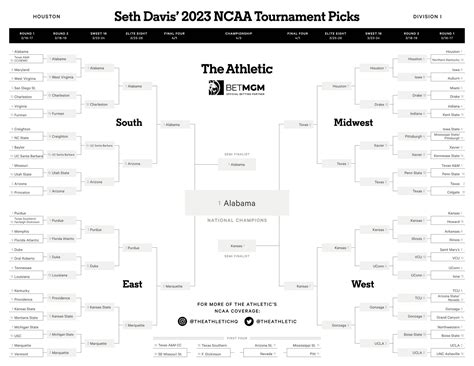Viewport: 474px width, 366px height.
Task: Click the Kansas semi finalist box
Action: [237, 246]
